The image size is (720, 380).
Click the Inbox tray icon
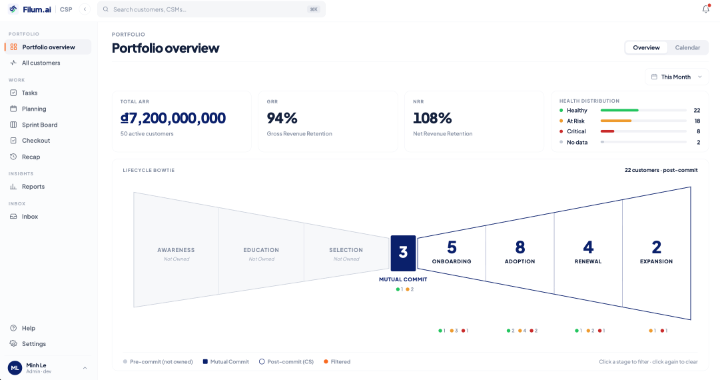click(x=13, y=217)
